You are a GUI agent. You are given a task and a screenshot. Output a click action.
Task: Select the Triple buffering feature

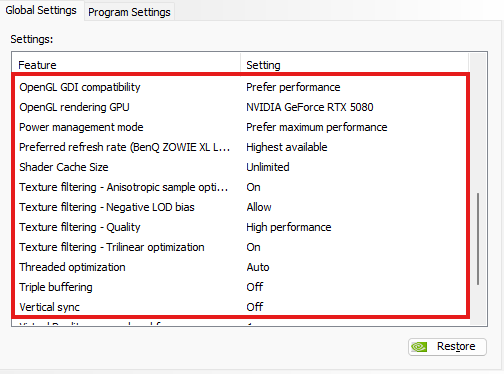(56, 287)
